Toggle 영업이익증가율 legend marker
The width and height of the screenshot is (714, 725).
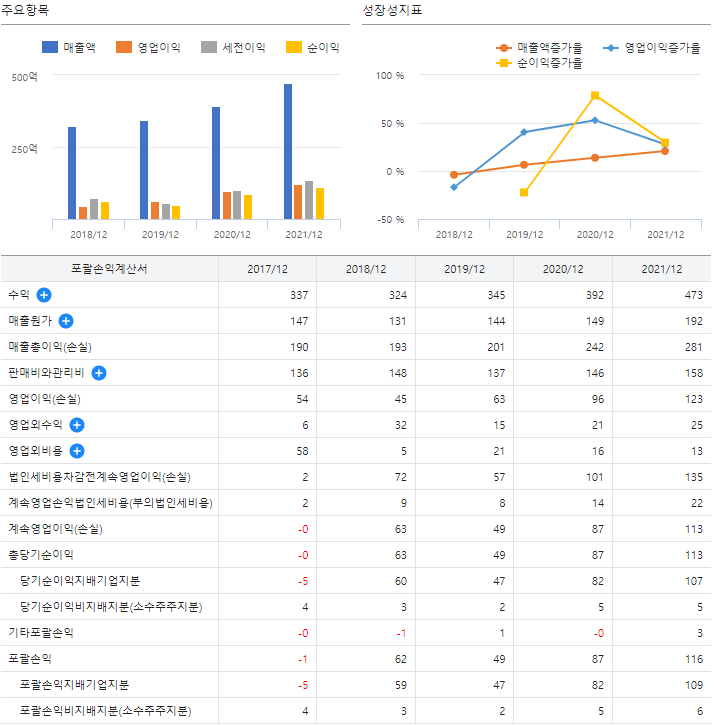[x=611, y=48]
